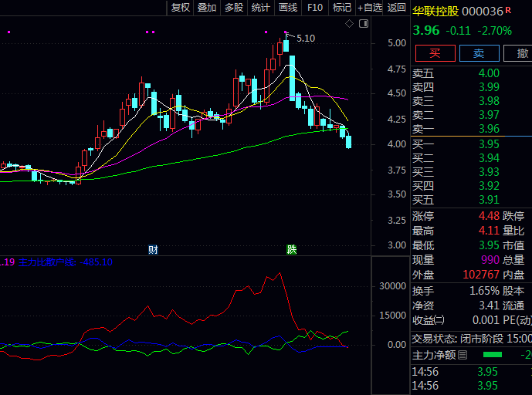Click the 交易状态 闭市阶段 status line

click(472, 339)
